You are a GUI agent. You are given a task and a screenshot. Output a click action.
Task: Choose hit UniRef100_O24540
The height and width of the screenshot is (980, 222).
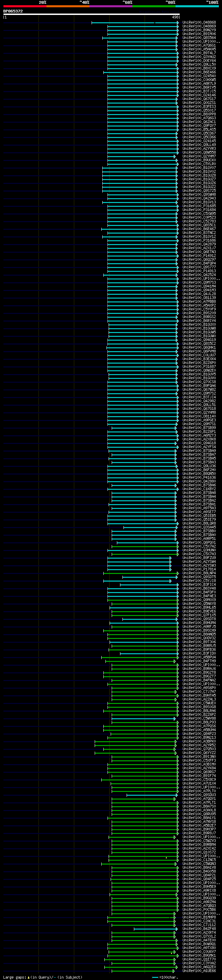199,76
